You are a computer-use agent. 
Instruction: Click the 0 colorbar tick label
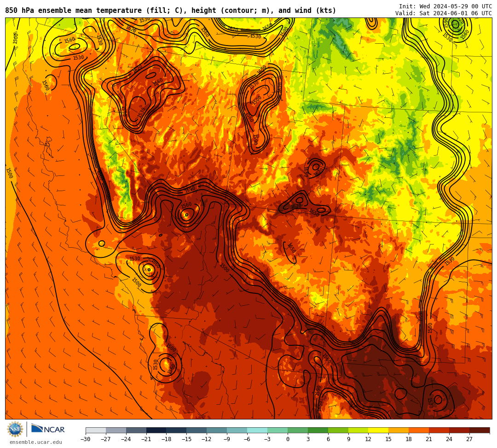point(288,439)
